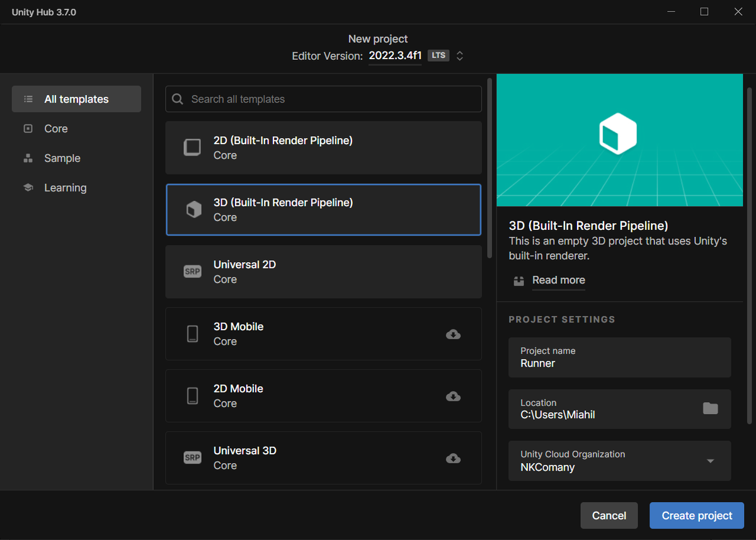Edit the Project name field
756x540 pixels.
[620, 357]
